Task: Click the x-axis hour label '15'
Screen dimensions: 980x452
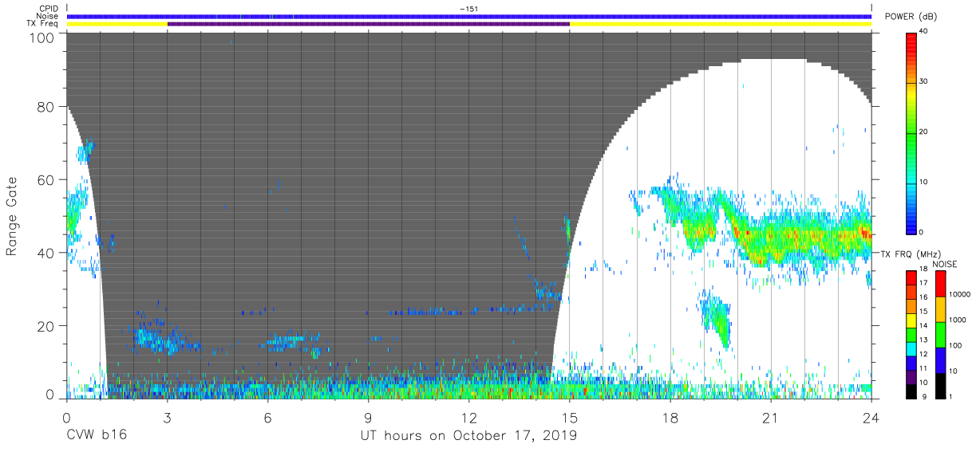Action: point(570,417)
